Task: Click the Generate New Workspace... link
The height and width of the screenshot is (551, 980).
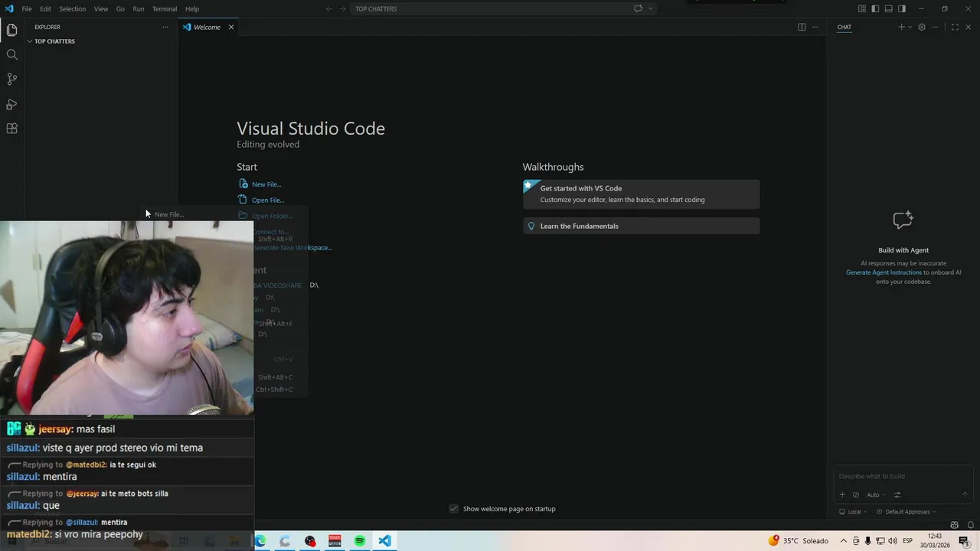Action: click(292, 248)
